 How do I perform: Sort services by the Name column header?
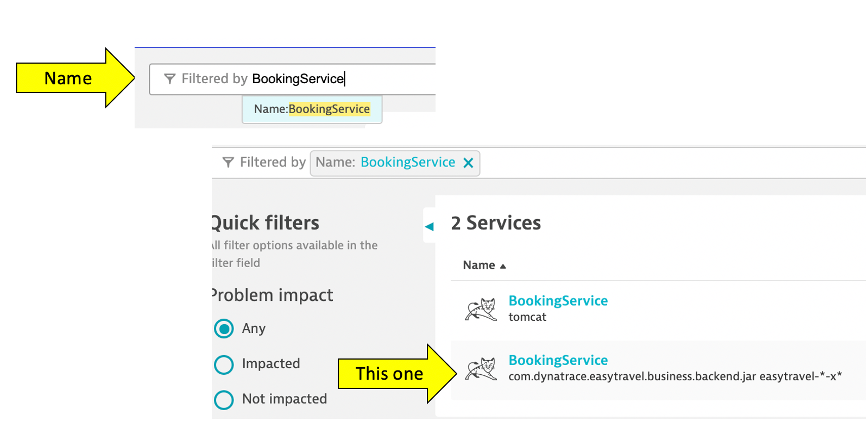tap(484, 265)
